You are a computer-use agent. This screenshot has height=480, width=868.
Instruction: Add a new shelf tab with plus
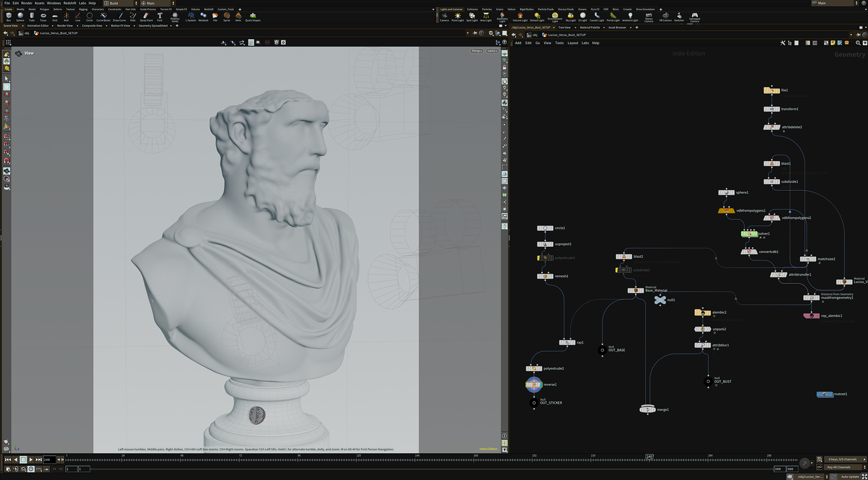point(240,9)
